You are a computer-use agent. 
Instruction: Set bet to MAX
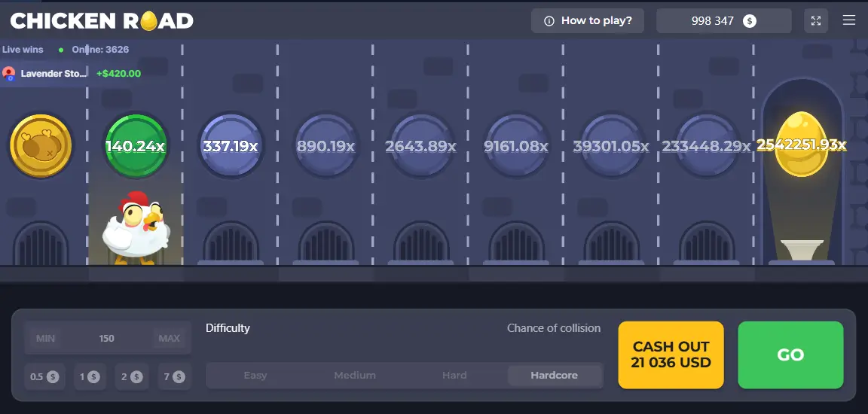pos(170,338)
